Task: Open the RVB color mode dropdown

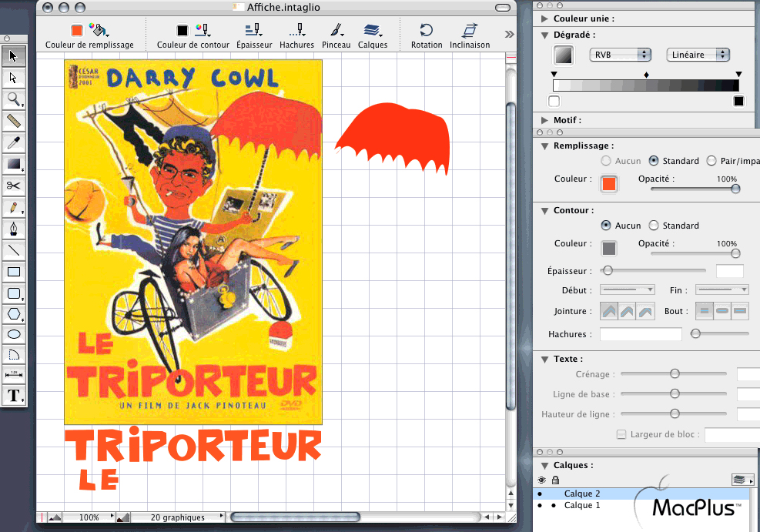Action: (x=620, y=55)
